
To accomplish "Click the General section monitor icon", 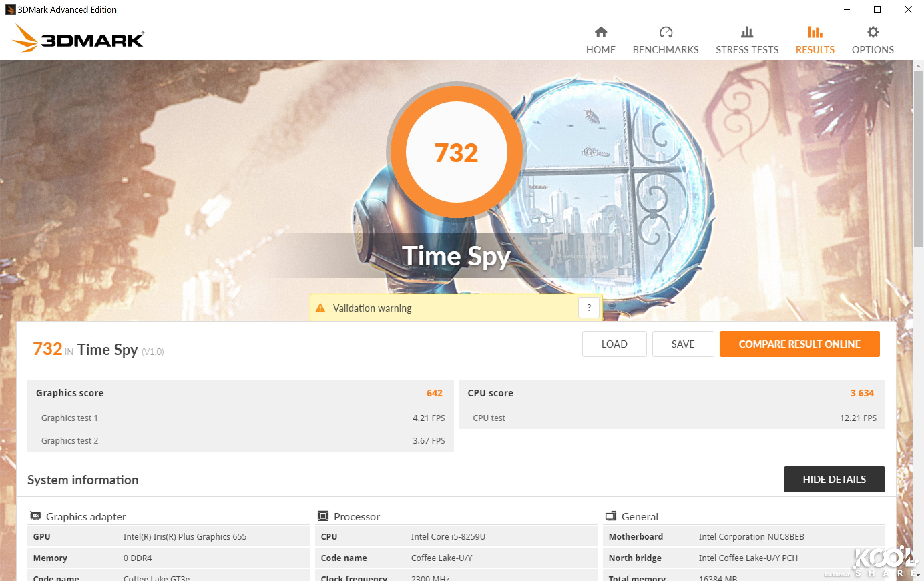I will point(611,516).
